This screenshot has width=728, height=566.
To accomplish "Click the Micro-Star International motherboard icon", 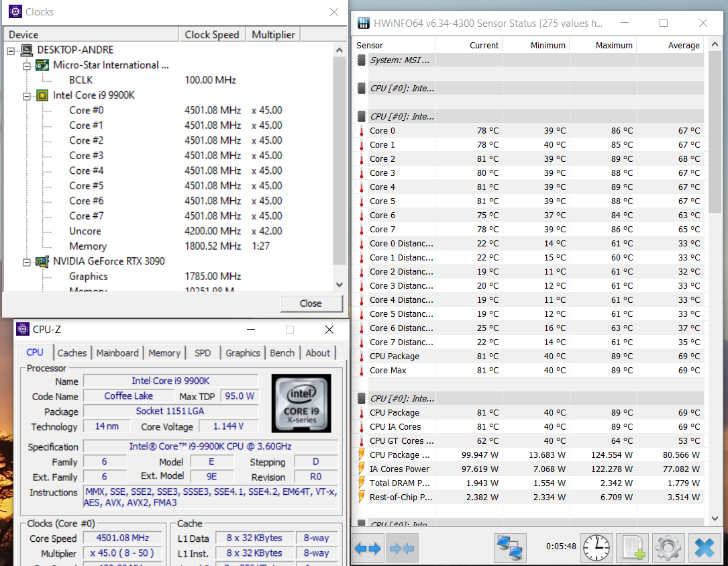I will tap(42, 65).
